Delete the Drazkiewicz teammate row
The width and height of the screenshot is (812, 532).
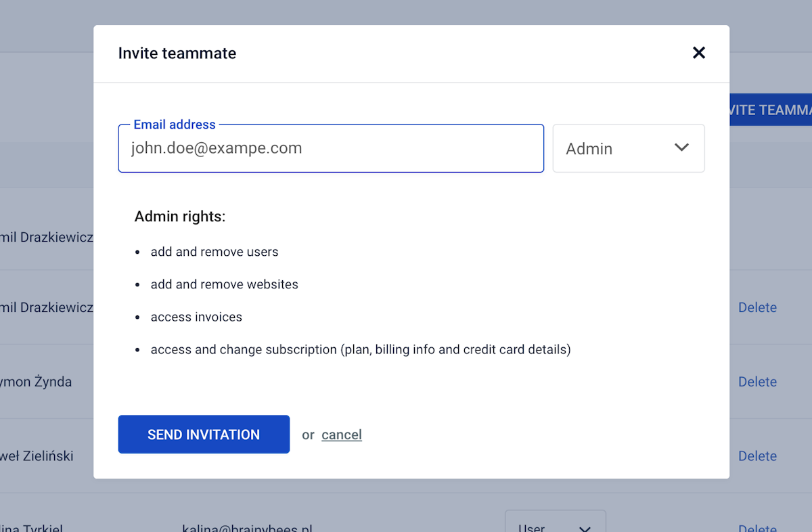point(757,307)
